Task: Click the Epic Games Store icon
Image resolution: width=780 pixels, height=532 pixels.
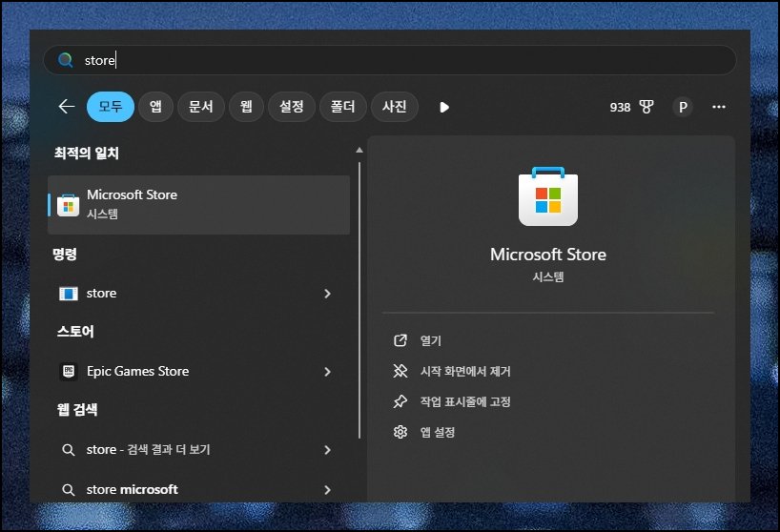Action: coord(68,372)
